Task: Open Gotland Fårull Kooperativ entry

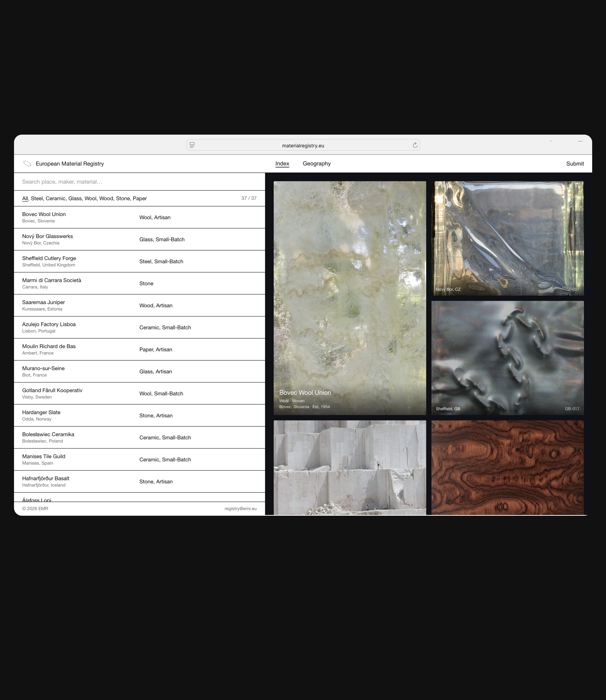Action: pos(139,393)
